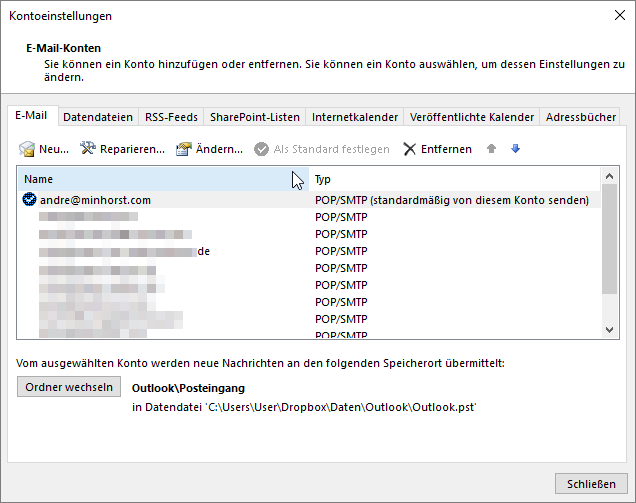Sort by the Name column header
The image size is (636, 503).
163,179
